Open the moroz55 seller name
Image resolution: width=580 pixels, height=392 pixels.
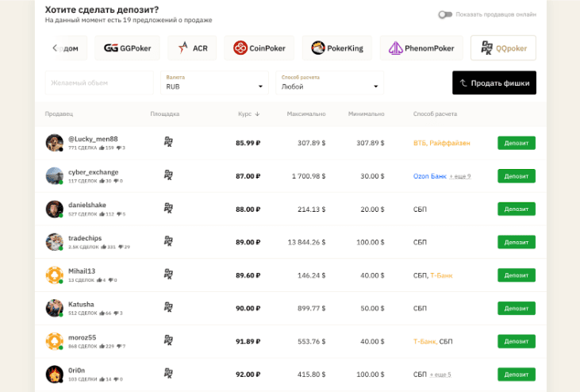tap(82, 337)
